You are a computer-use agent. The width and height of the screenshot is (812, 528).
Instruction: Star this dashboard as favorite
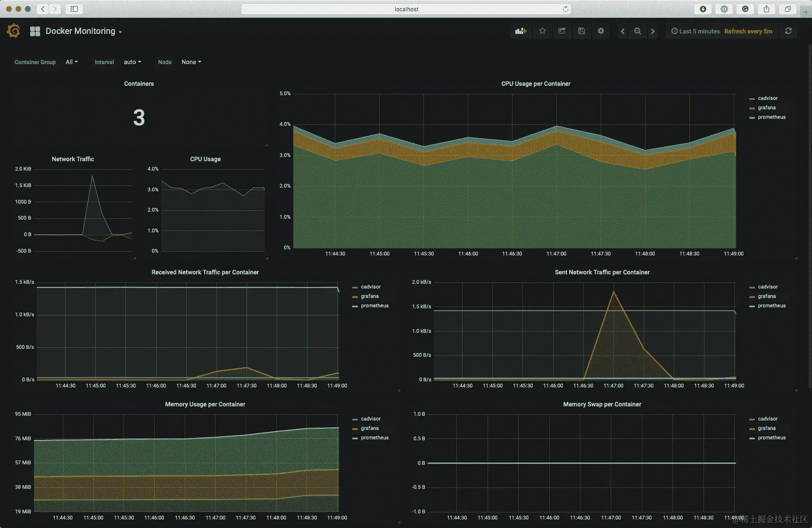[542, 31]
